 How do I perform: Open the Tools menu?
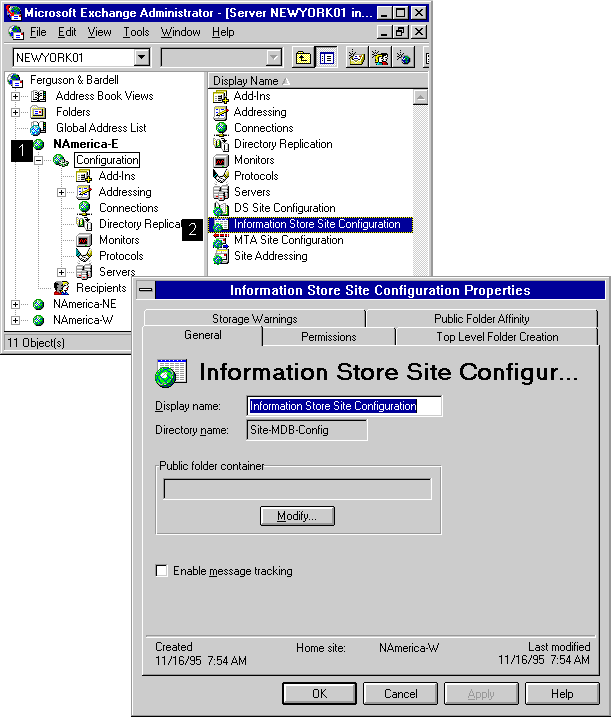coord(136,32)
